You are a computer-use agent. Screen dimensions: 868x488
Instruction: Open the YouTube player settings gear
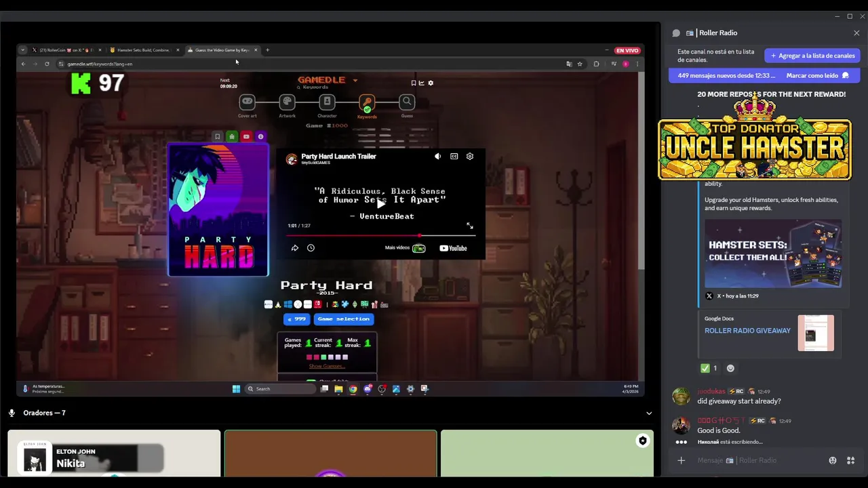coord(469,157)
